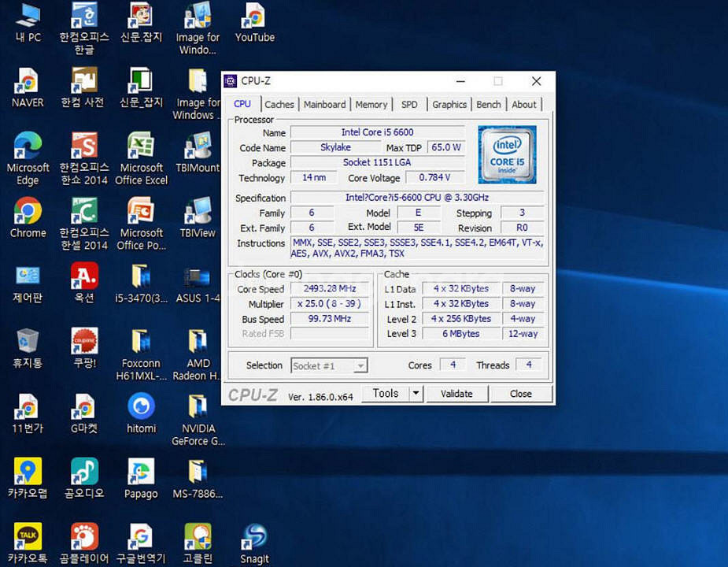Click the Level 3 cache value 6 MBytes
Image resolution: width=728 pixels, height=567 pixels.
coord(460,333)
